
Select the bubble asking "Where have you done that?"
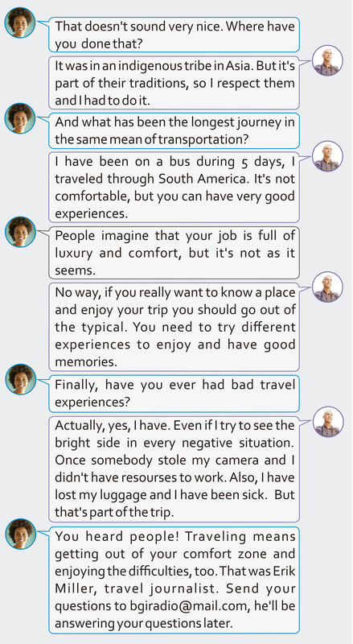174,35
